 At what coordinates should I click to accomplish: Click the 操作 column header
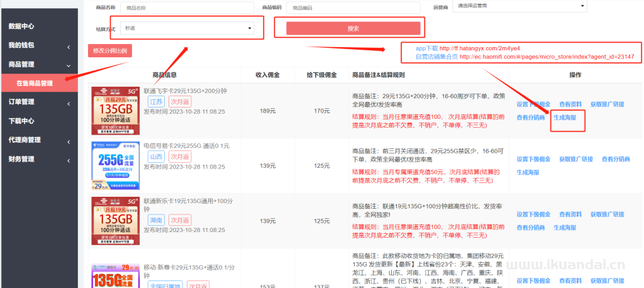click(x=575, y=75)
